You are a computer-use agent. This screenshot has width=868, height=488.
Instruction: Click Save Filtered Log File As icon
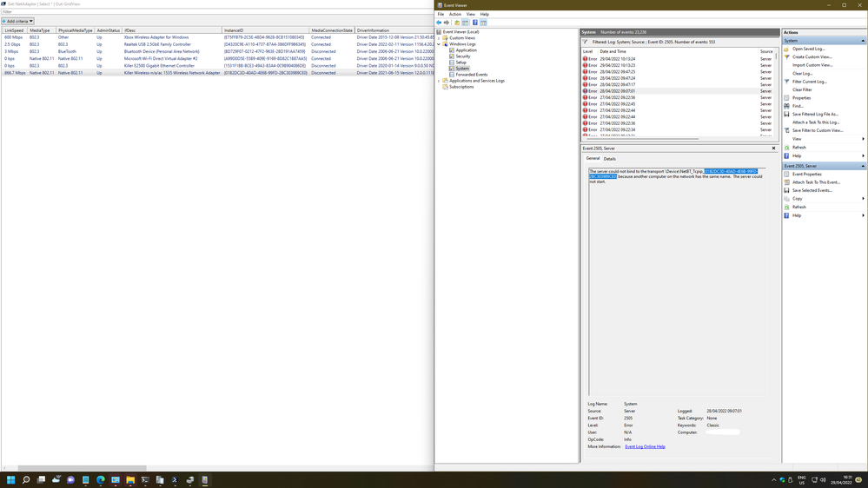tap(786, 114)
